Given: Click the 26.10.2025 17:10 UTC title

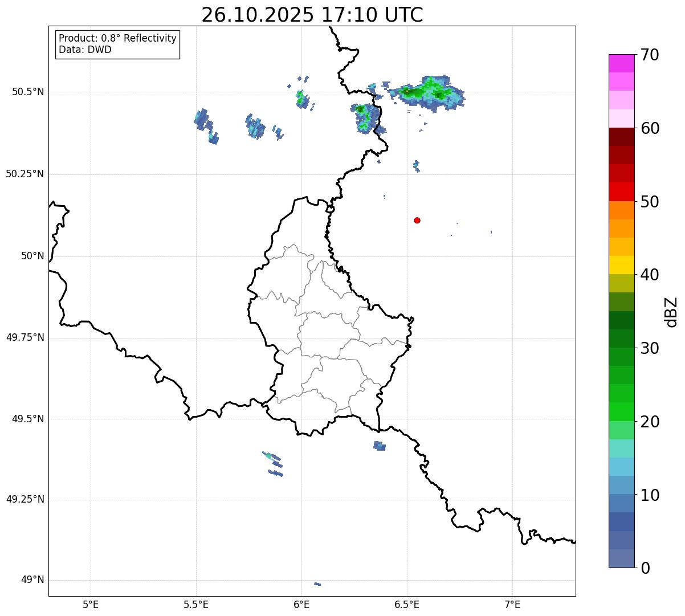Looking at the screenshot, I should tap(312, 15).
